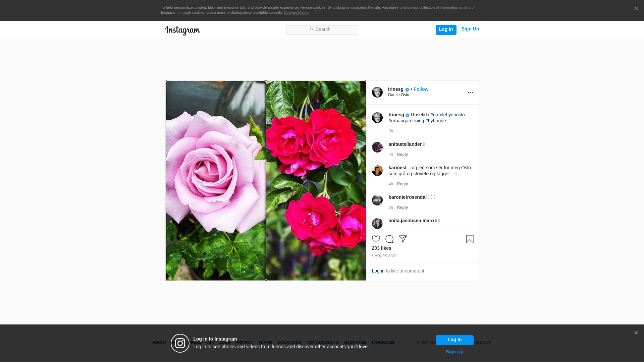This screenshot has width=644, height=362.
Task: Close the bottom login prompt
Action: [636, 333]
